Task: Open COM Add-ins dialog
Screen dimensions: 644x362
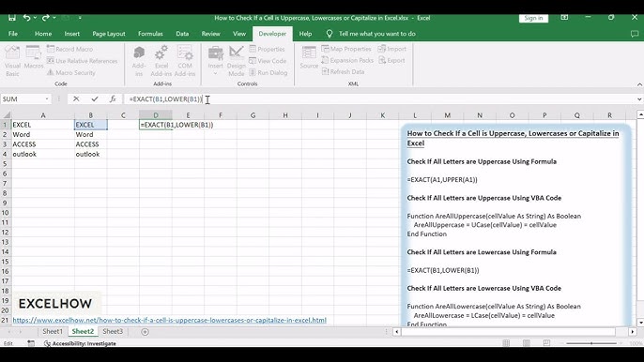Action: [x=185, y=61]
